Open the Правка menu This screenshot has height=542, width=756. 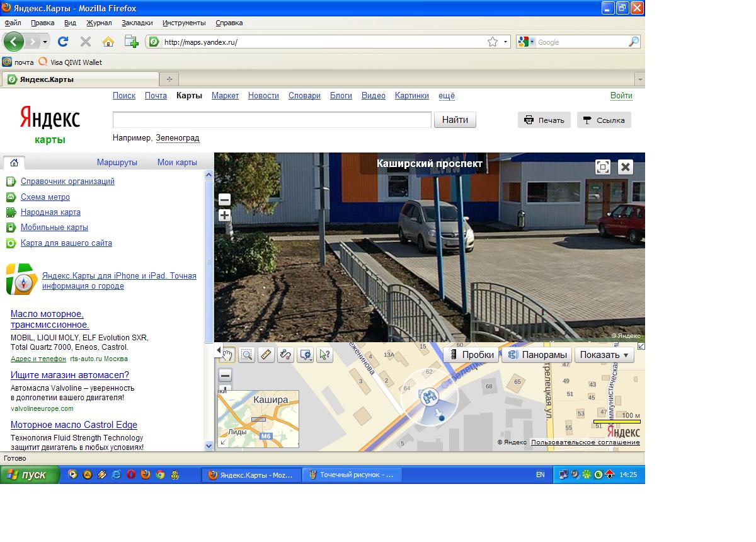[42, 23]
